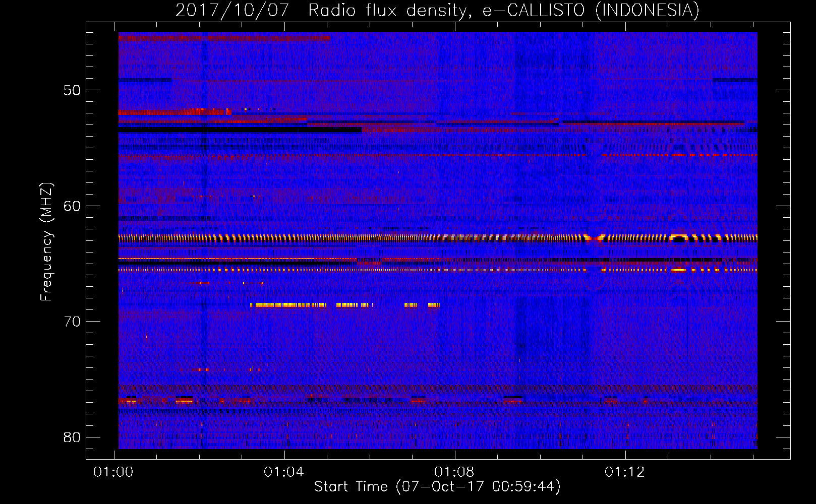Click the '80' frequency tick label
Viewport: 816px width, 504px height.
click(x=72, y=437)
